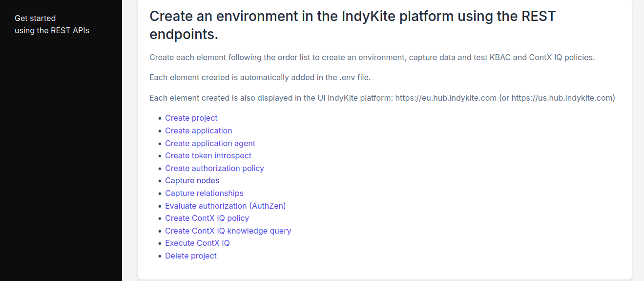The width and height of the screenshot is (644, 281).
Task: Open the Delete project link
Action: (x=190, y=256)
